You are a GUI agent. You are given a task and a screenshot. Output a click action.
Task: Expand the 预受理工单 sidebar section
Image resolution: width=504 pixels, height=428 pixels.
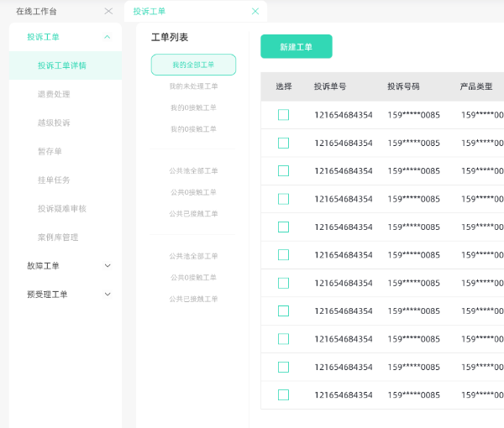click(107, 295)
